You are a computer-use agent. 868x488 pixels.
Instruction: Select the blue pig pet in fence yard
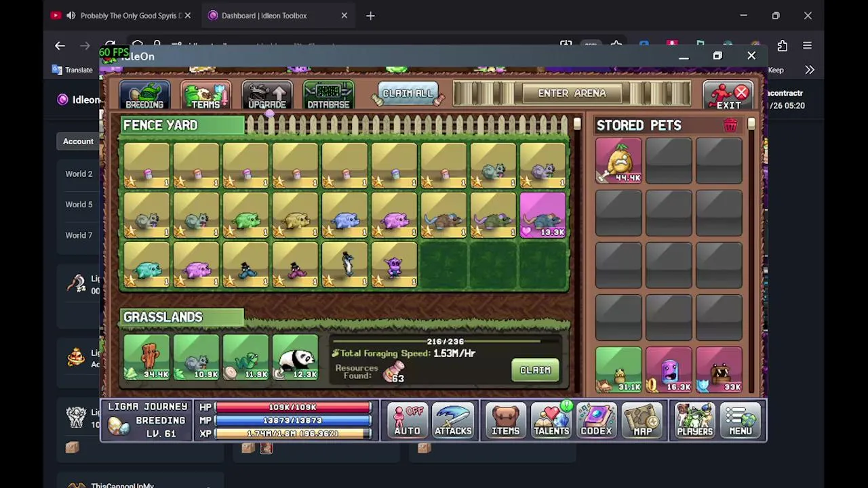[x=344, y=215]
